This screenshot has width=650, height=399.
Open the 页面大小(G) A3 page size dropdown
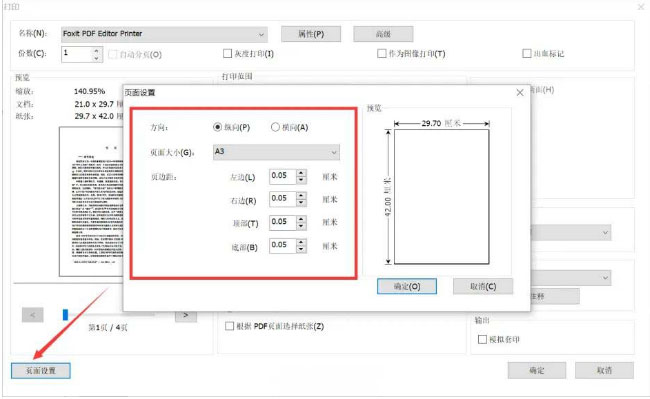tap(276, 152)
